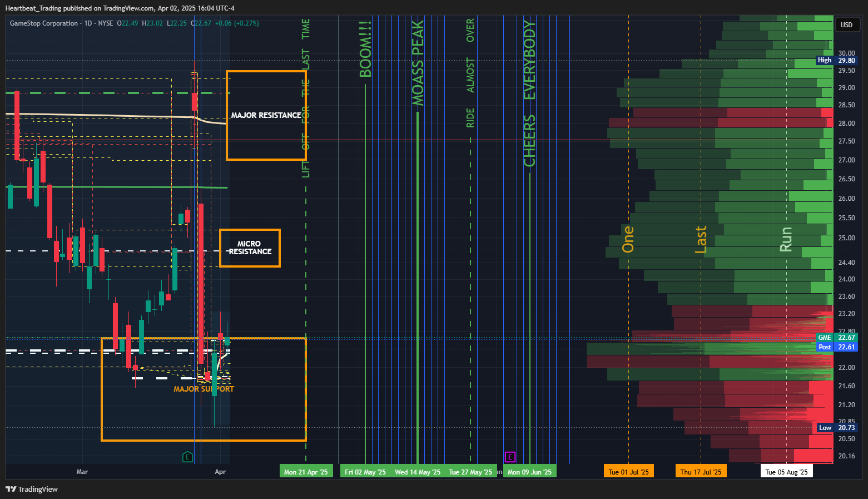Select the CHEERS EVERYBODY vertical text
868x499 pixels.
(529, 93)
